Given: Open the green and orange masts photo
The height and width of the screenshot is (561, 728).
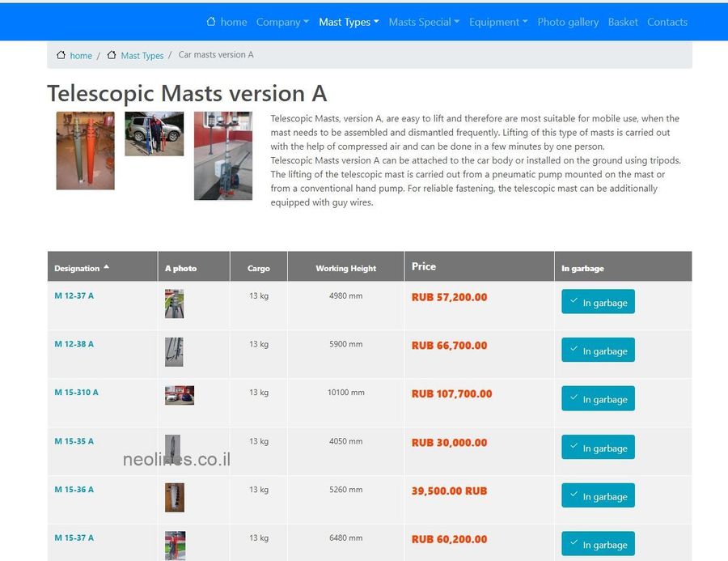Looking at the screenshot, I should coord(86,151).
